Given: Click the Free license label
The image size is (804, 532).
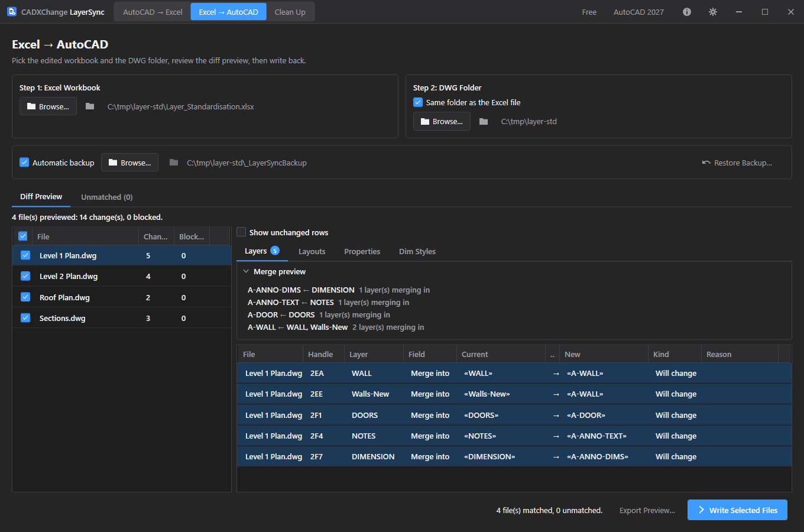Looking at the screenshot, I should 589,12.
